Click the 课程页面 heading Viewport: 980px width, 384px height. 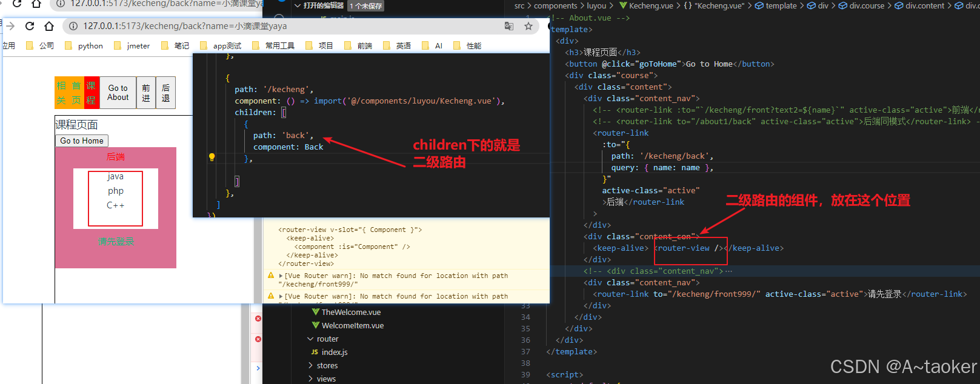pos(76,124)
